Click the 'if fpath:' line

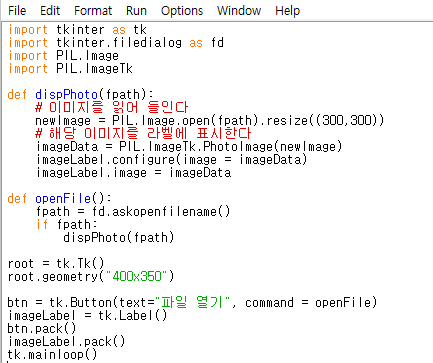[67, 225]
